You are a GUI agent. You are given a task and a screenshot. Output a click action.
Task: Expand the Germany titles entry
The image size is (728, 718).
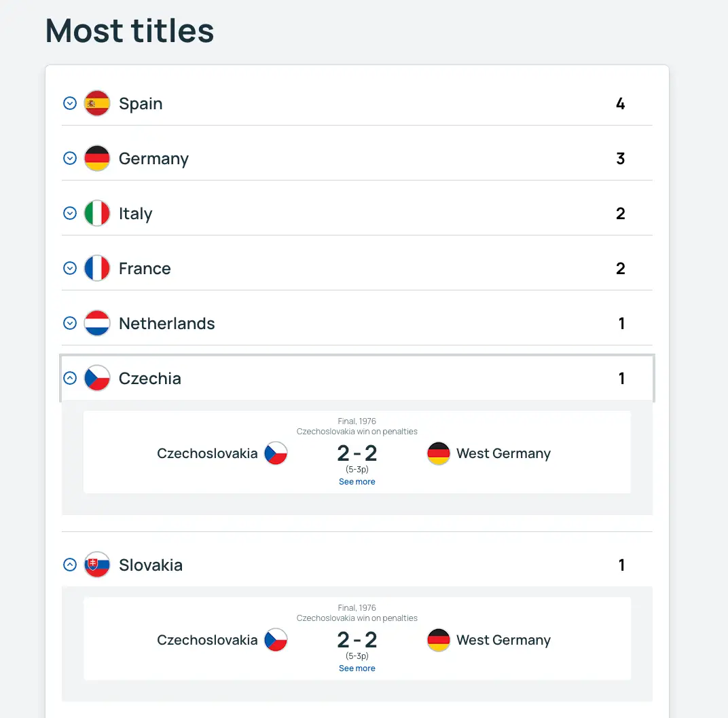point(69,158)
